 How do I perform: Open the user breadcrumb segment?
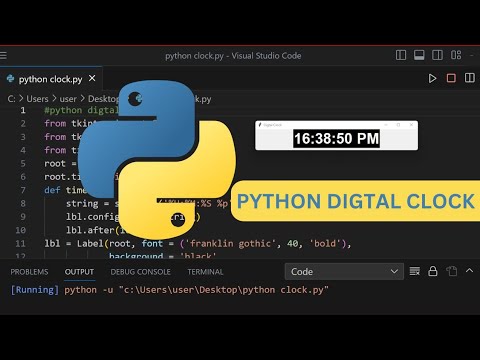(68, 99)
